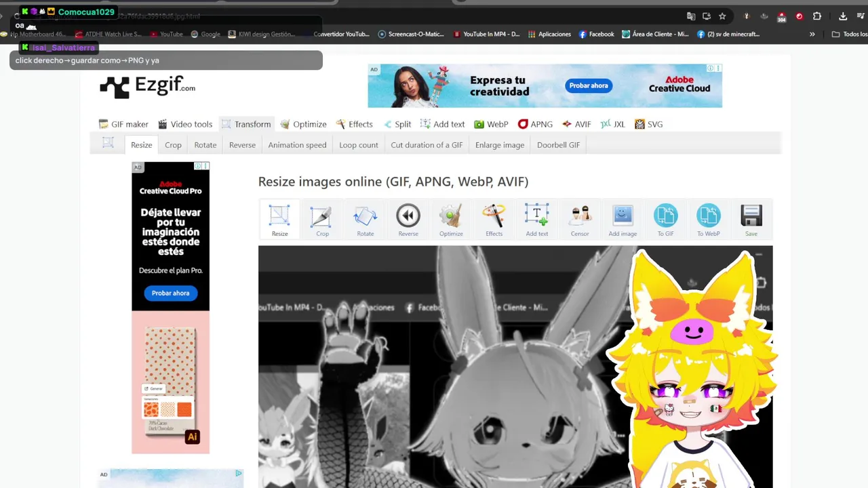Open the Screencast-O-Matic bookmark
868x488 pixels.
[411, 34]
